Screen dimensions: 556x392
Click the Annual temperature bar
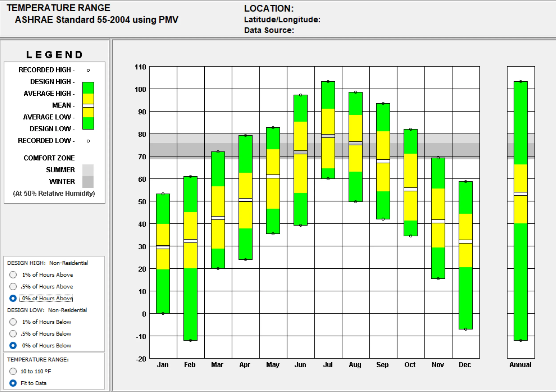(521, 211)
